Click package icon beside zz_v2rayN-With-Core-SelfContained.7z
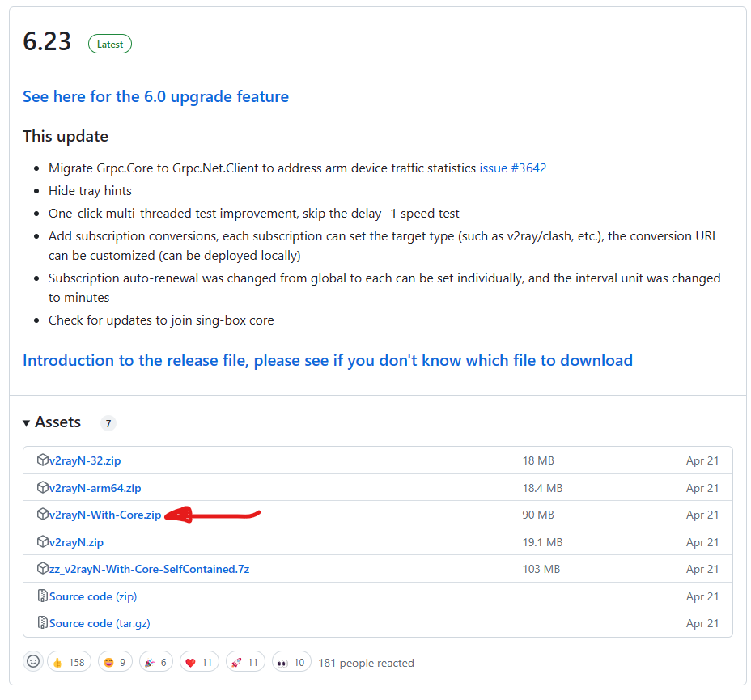 coord(43,568)
